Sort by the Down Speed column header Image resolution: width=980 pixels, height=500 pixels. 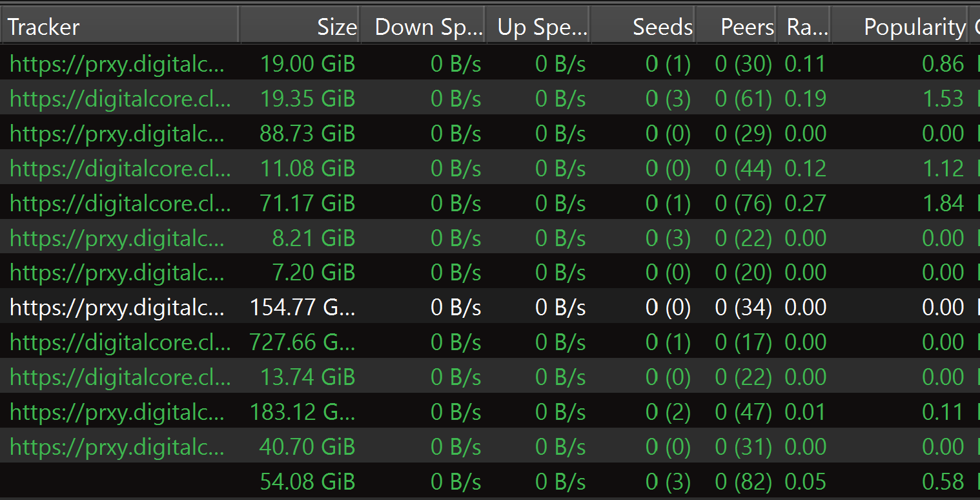click(423, 26)
